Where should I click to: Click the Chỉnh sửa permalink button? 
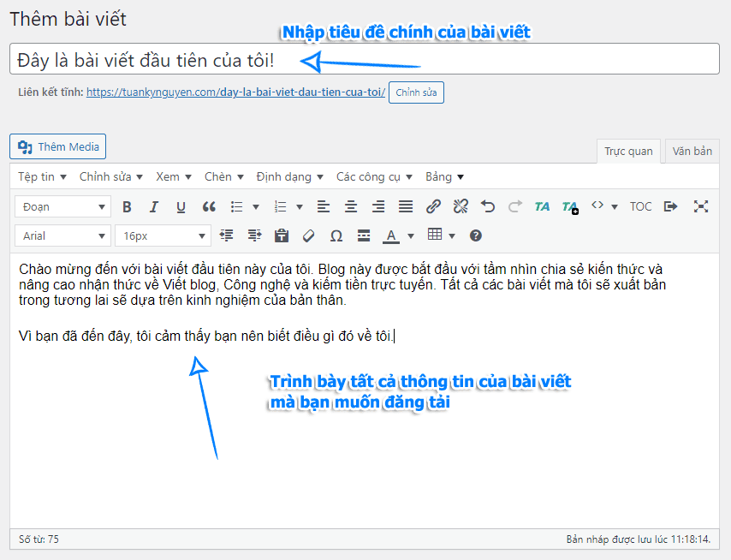coord(416,92)
